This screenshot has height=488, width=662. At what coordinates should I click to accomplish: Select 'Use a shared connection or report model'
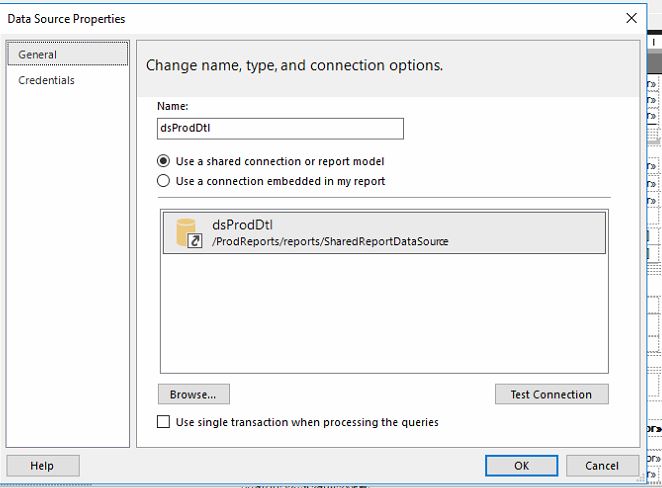[164, 161]
